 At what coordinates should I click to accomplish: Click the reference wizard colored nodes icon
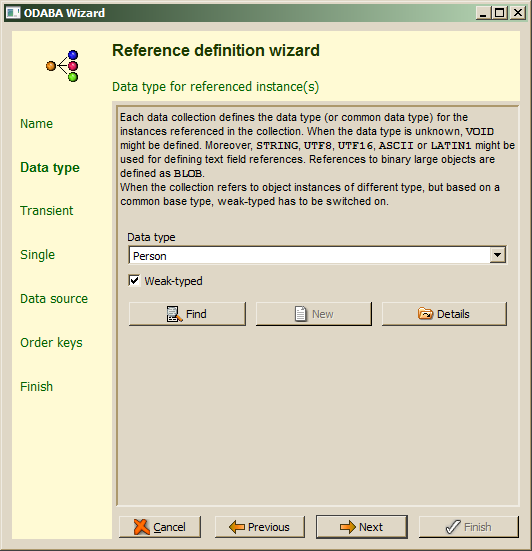click(62, 66)
